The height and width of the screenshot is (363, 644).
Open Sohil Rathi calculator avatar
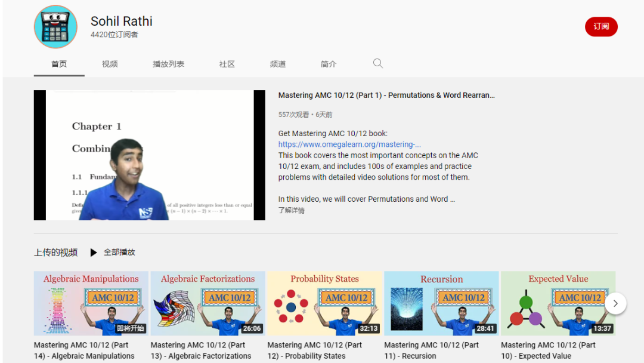pyautogui.click(x=55, y=27)
